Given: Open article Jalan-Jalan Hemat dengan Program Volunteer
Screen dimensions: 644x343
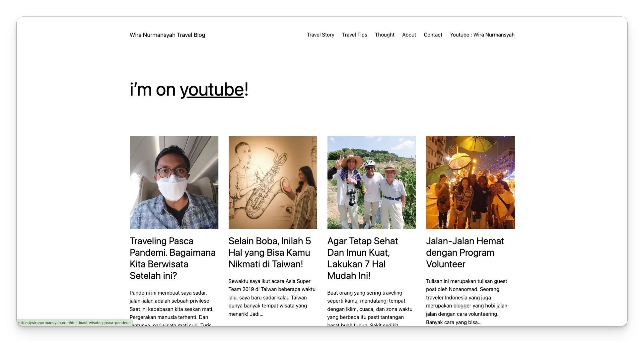Looking at the screenshot, I should coord(465,252).
